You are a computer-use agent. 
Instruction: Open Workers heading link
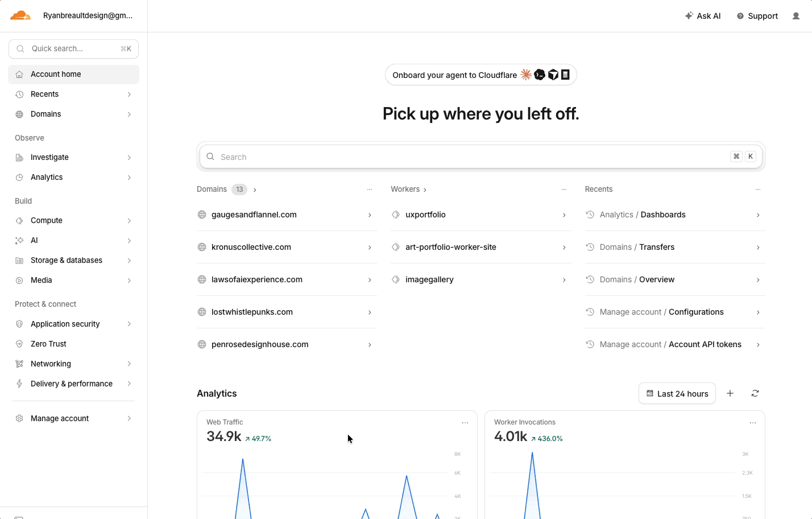click(x=408, y=190)
